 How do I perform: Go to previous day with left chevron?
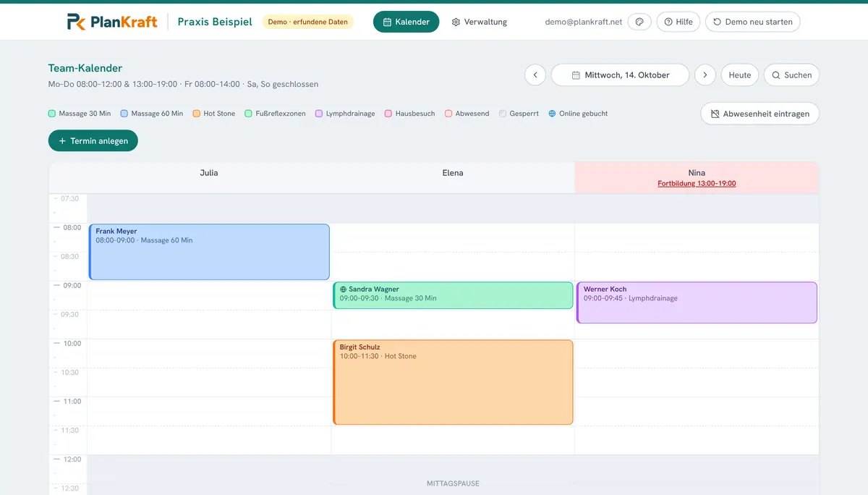(x=535, y=75)
